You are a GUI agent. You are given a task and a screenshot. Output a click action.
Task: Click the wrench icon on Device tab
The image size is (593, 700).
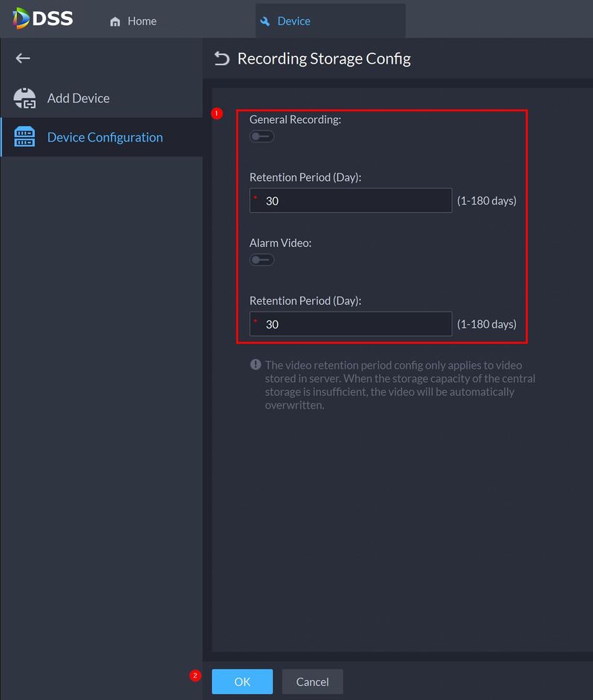pyautogui.click(x=265, y=22)
